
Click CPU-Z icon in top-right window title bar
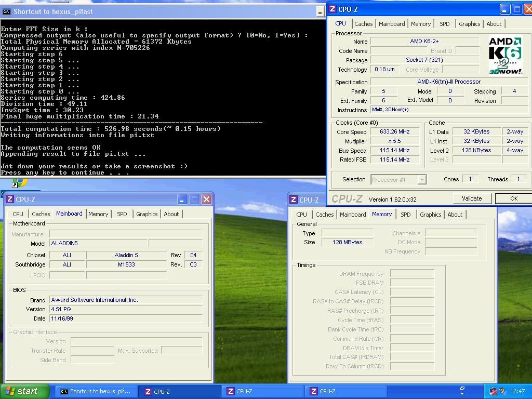333,9
